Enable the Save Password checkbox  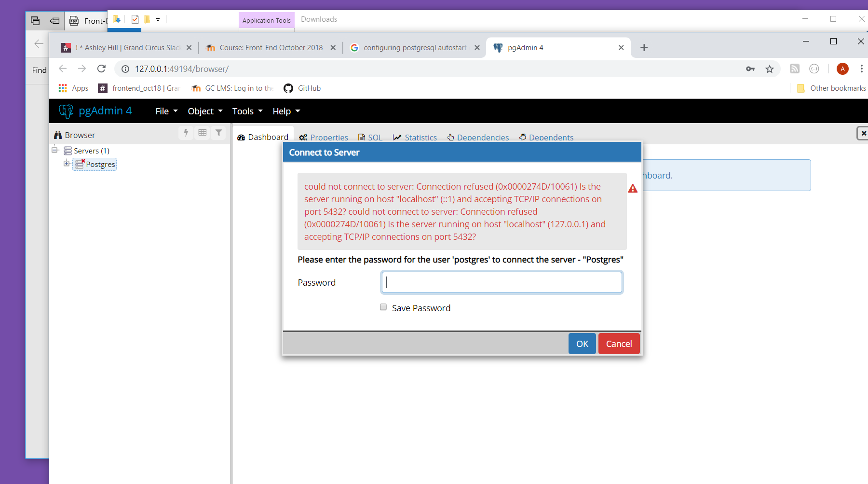383,307
